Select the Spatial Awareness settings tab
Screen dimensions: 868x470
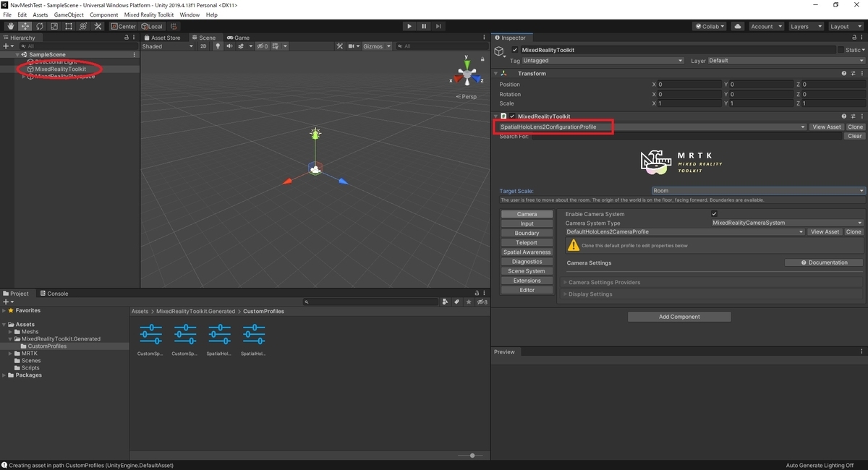click(527, 252)
